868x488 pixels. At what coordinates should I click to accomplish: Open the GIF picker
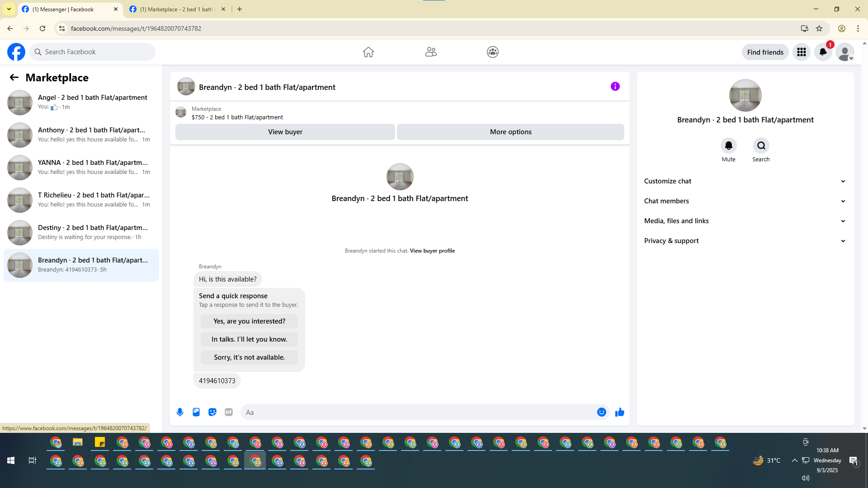coord(229,412)
